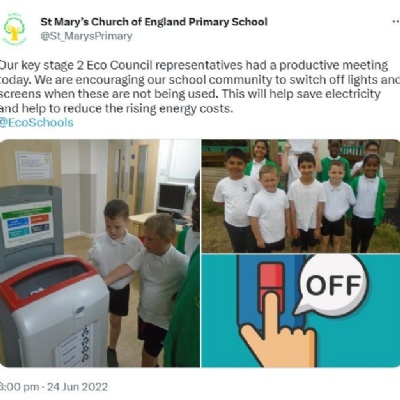Click the pointing hand in the illustration

coord(275,331)
